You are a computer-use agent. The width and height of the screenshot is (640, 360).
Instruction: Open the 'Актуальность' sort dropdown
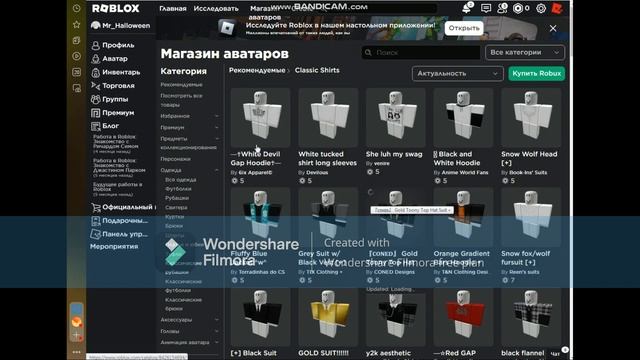pos(458,73)
